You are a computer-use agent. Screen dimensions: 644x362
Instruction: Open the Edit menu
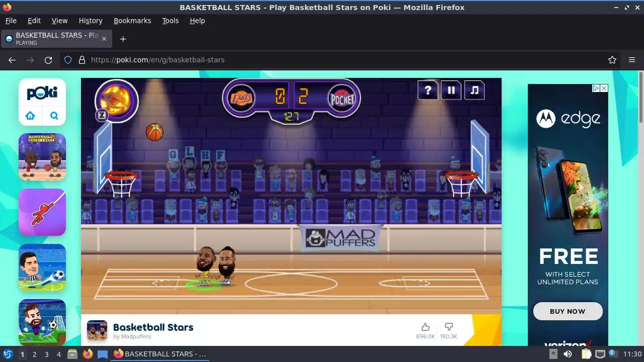34,21
